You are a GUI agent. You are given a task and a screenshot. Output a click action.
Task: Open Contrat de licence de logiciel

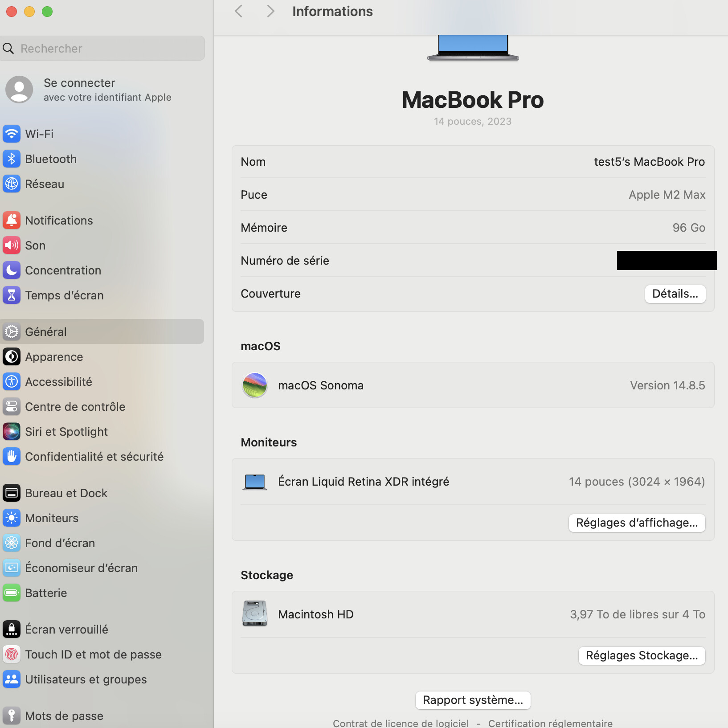(401, 723)
